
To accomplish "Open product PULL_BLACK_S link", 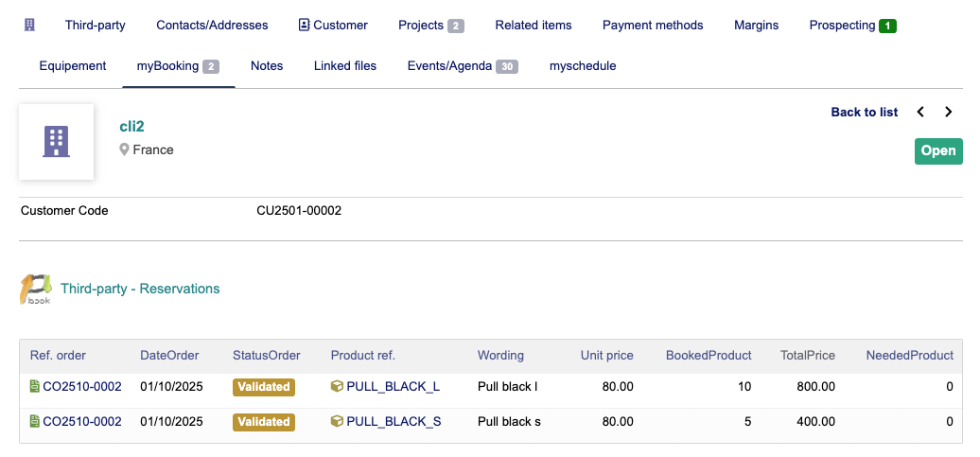I will tap(394, 421).
